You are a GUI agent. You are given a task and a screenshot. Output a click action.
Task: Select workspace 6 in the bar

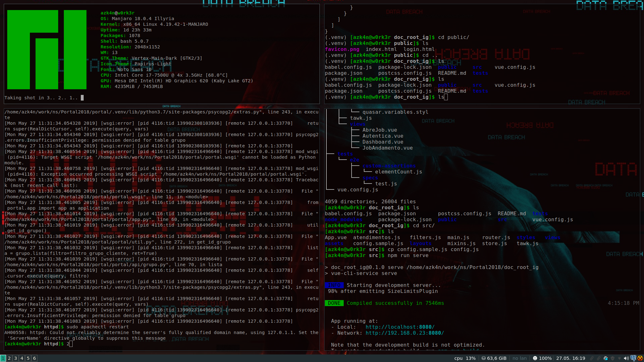click(x=35, y=358)
